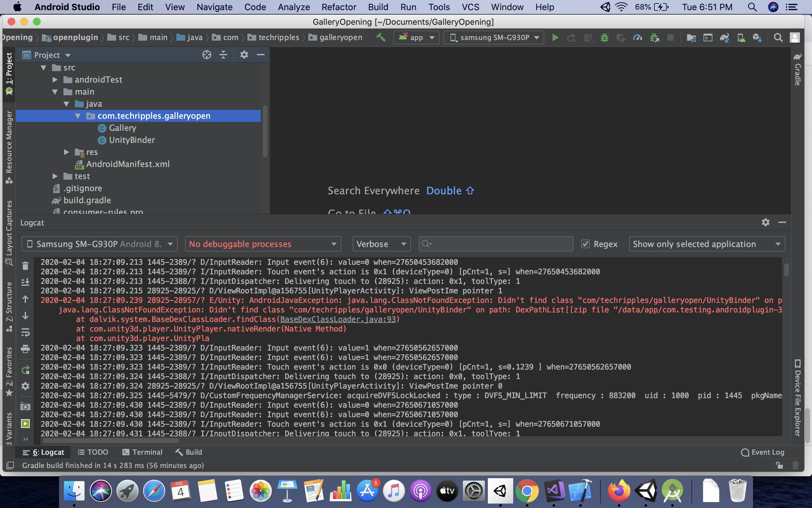The width and height of the screenshot is (812, 508).
Task: Toggle the Gradle side panel
Action: [x=798, y=70]
